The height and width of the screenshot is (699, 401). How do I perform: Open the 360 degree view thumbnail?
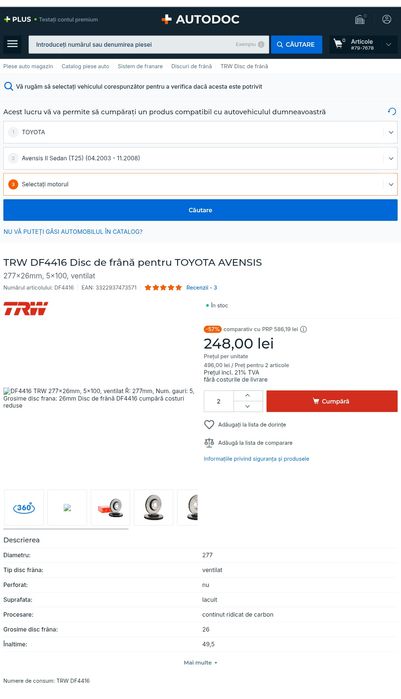[x=24, y=507]
